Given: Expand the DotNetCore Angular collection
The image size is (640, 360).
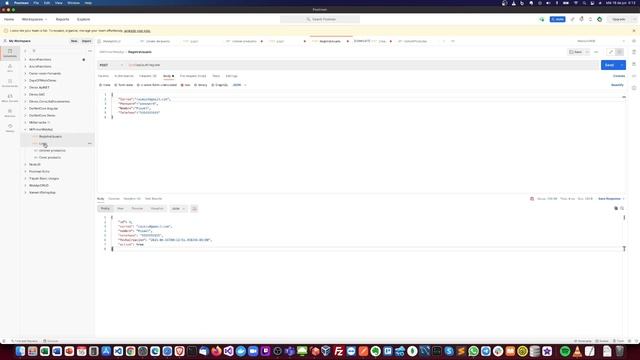Looking at the screenshot, I should [25, 109].
